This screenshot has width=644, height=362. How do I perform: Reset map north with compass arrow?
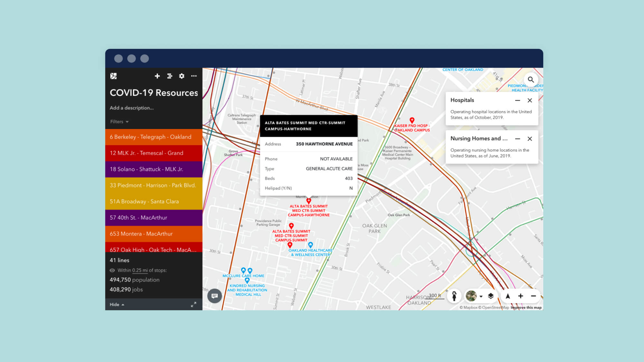(x=508, y=296)
